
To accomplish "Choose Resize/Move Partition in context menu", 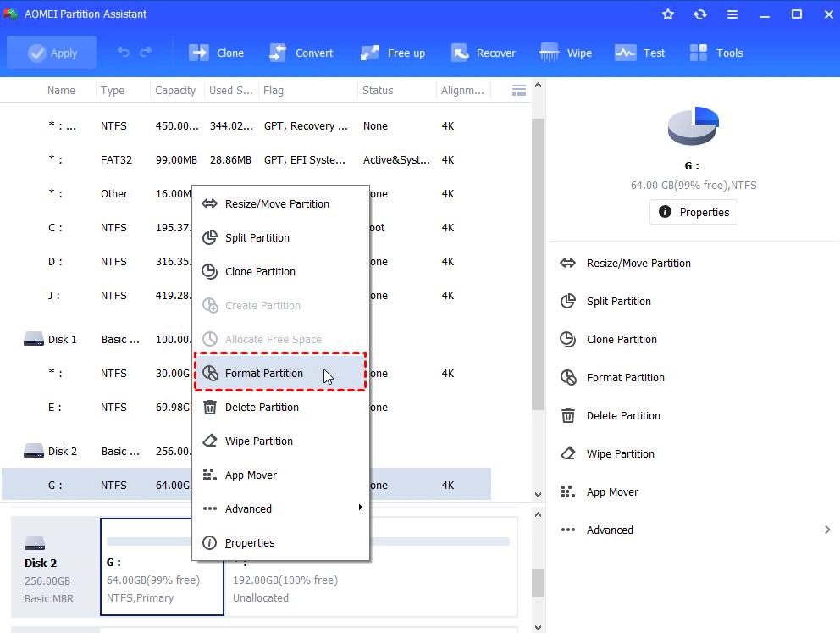I will (x=281, y=203).
